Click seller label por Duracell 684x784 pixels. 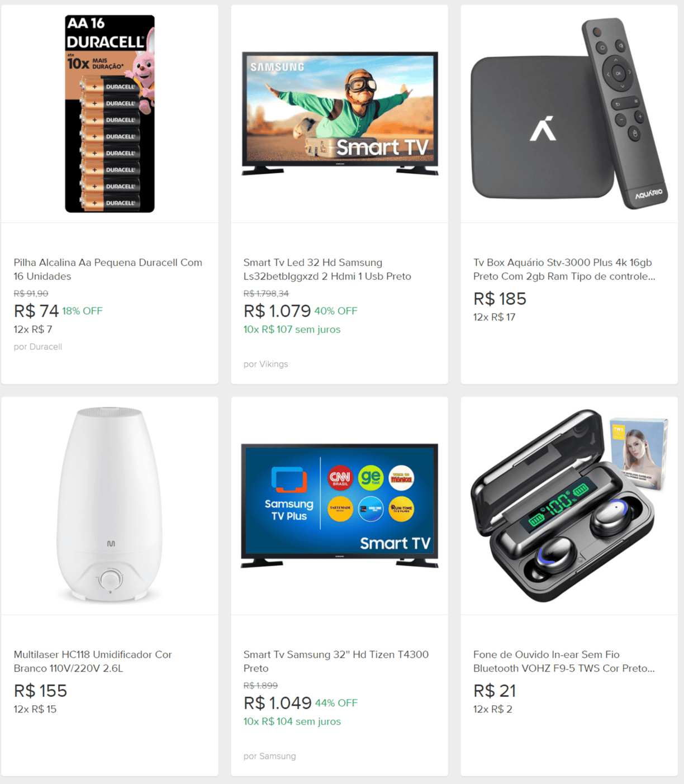pyautogui.click(x=38, y=346)
